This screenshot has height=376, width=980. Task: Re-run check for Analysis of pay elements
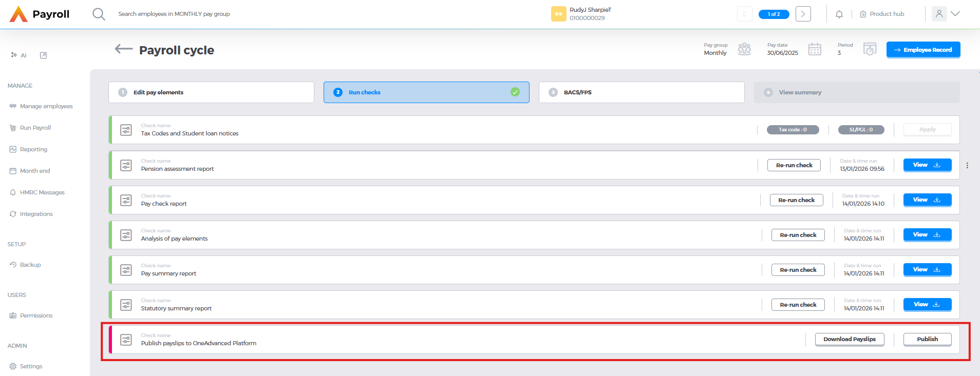click(798, 235)
